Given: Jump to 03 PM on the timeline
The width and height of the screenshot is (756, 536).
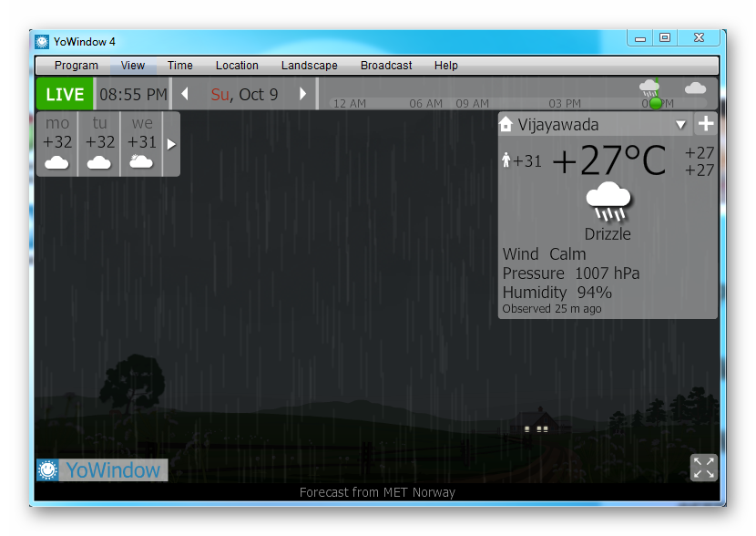Looking at the screenshot, I should click(x=565, y=104).
